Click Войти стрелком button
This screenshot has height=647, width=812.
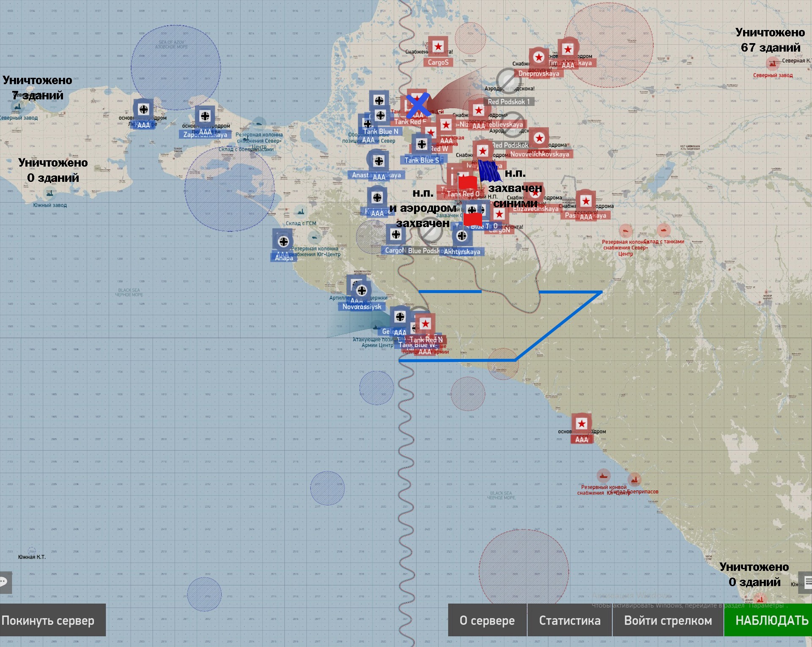tap(668, 620)
